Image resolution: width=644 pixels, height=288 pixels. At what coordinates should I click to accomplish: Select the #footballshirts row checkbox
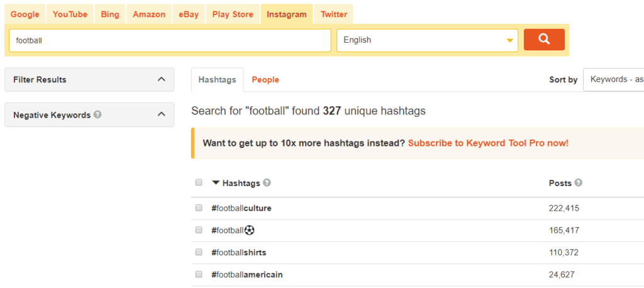[x=199, y=252]
